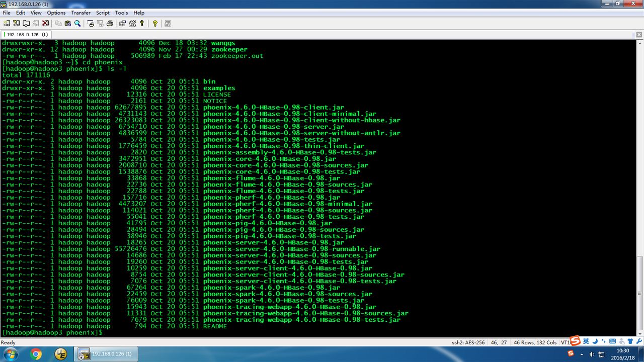Click the 'zookeeper.out' file name
The width and height of the screenshot is (644, 362).
[237, 56]
